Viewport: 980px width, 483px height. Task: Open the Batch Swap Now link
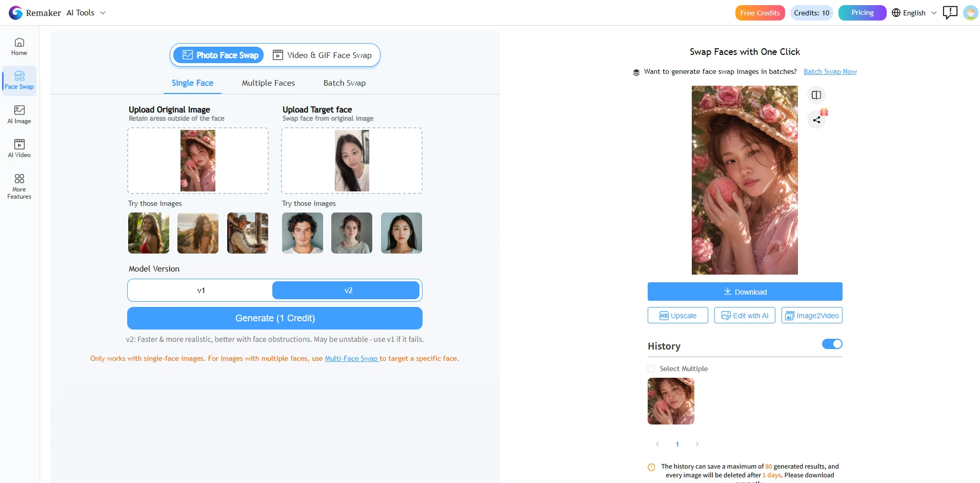point(830,71)
